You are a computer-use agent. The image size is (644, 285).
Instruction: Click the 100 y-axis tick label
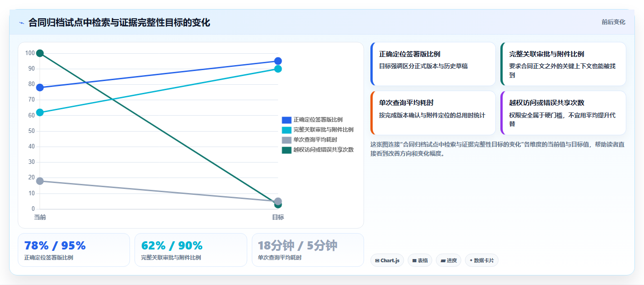click(30, 53)
